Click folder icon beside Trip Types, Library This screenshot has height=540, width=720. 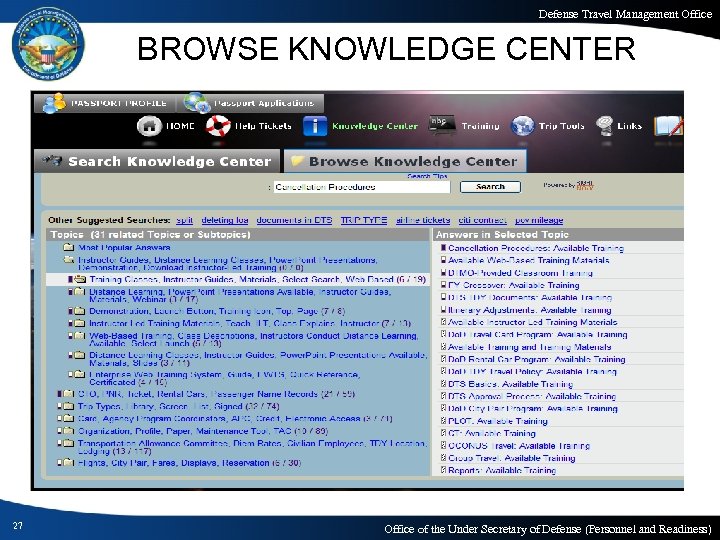(68, 406)
